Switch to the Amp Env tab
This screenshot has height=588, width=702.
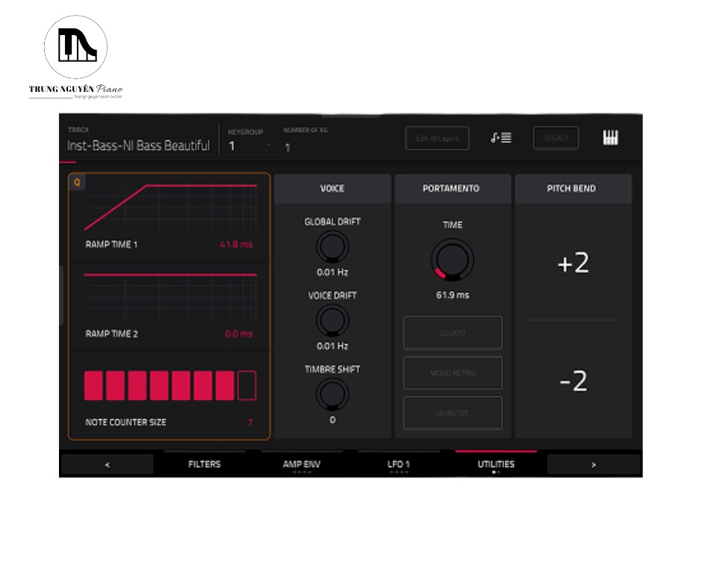coord(302,464)
